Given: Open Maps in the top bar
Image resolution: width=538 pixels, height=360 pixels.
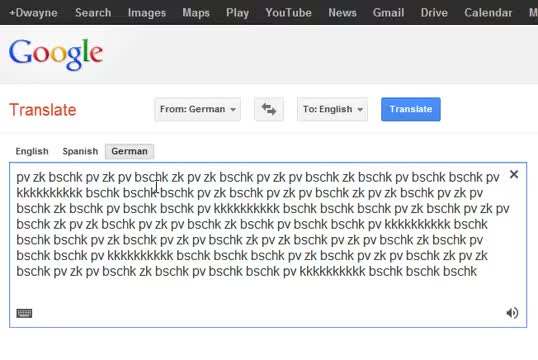Looking at the screenshot, I should pos(196,13).
